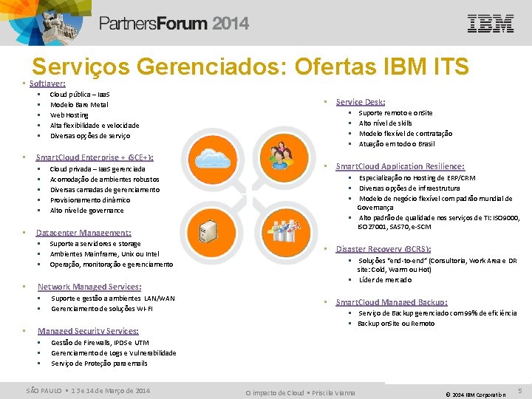
Task: Select Suporte e gestão a ambientes LAN/WAN
Action: pos(113,299)
